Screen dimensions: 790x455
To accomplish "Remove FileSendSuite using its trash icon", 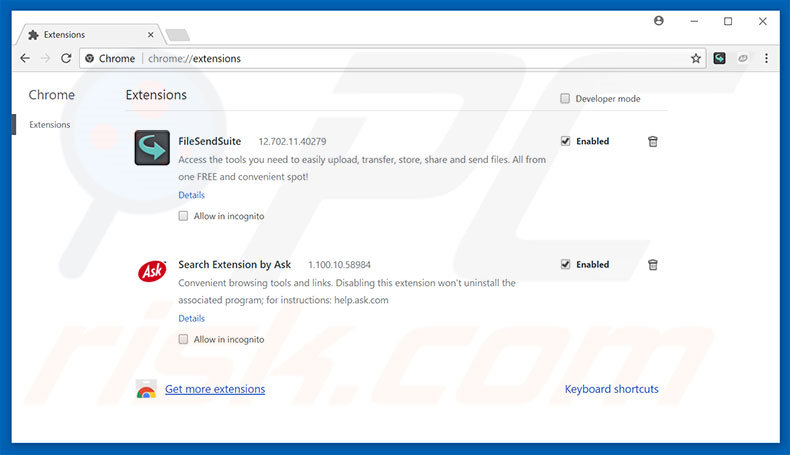I will tap(652, 142).
